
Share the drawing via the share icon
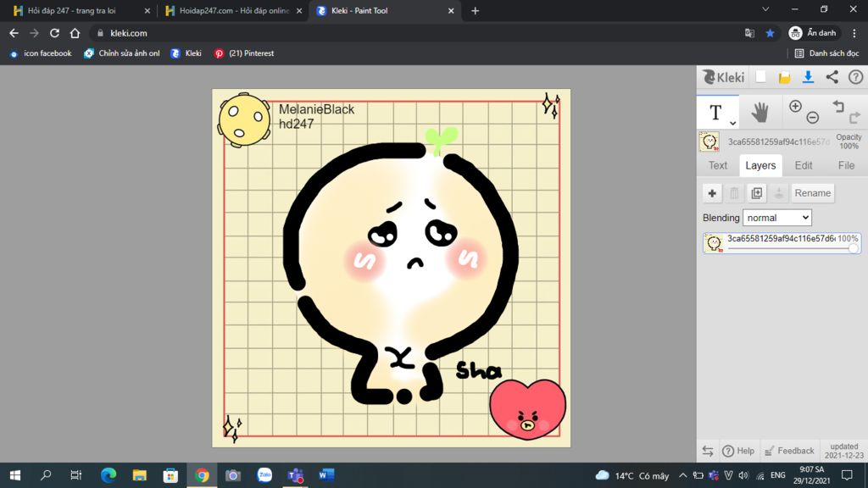[832, 77]
